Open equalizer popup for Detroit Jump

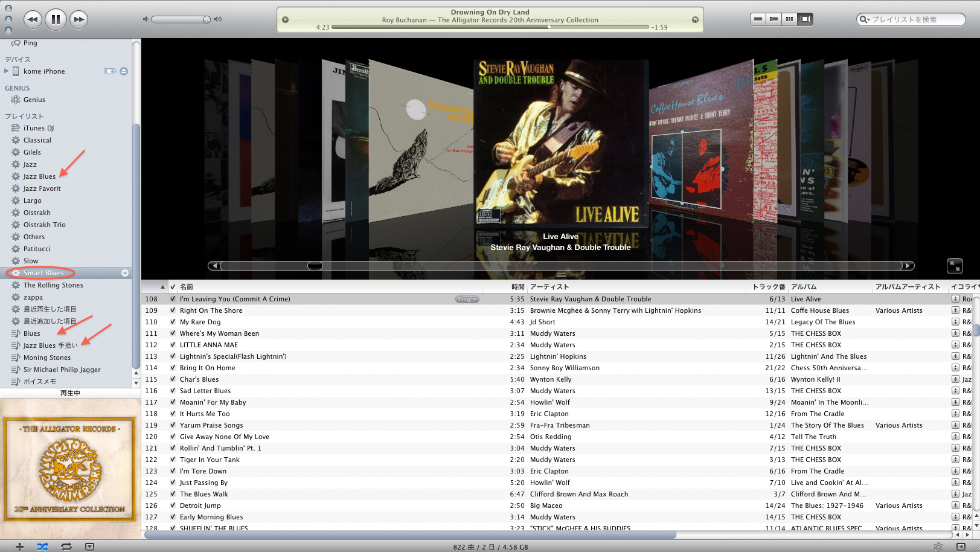[955, 505]
